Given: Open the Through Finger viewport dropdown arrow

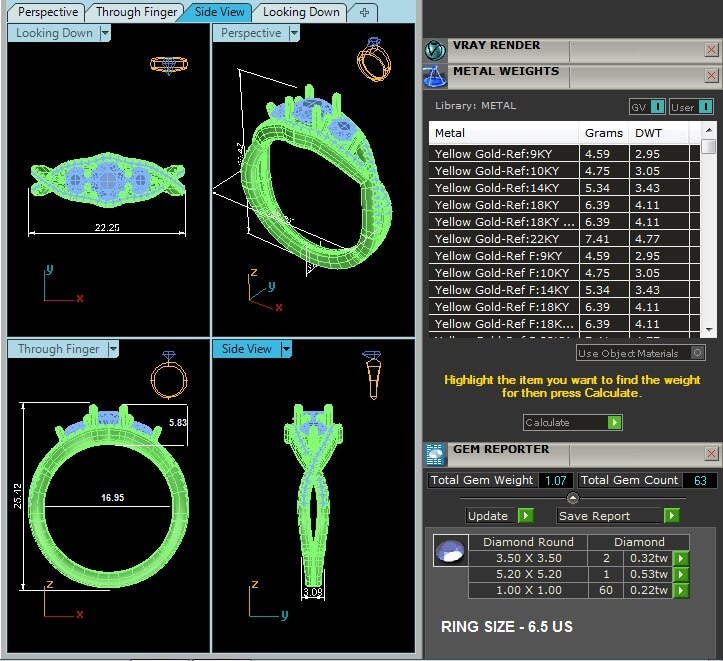Looking at the screenshot, I should (x=113, y=349).
